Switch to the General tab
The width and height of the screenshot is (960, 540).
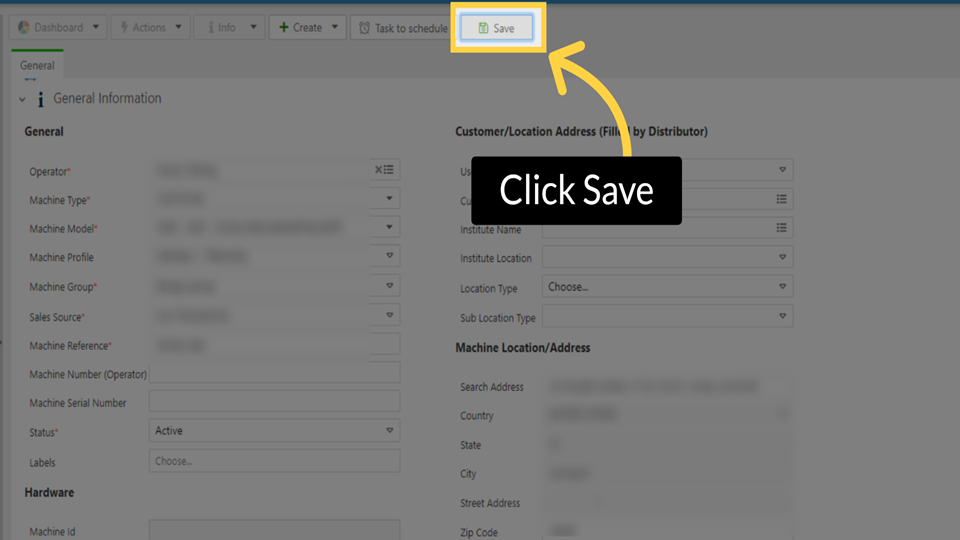click(37, 65)
